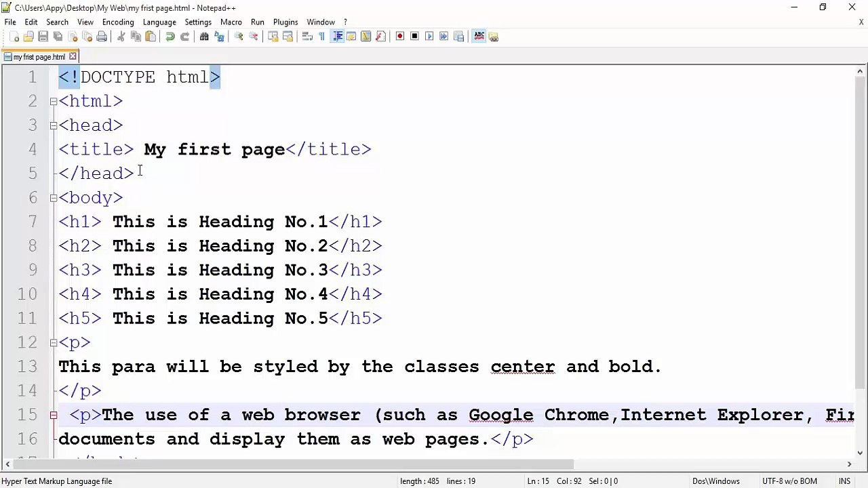Open the Macro menu

coord(231,22)
